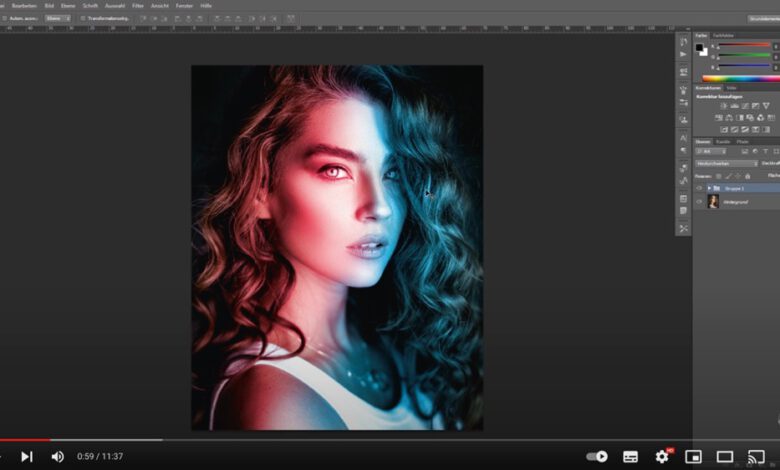Add a Black & White adjustment layer
This screenshot has height=470, width=780.
tap(740, 118)
